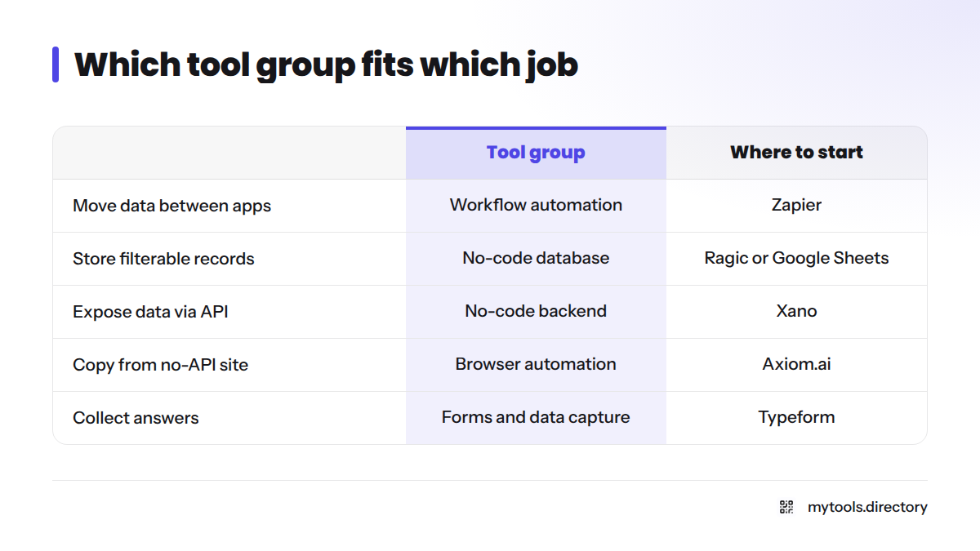
Task: Click the 'Xano' cell
Action: (x=796, y=311)
